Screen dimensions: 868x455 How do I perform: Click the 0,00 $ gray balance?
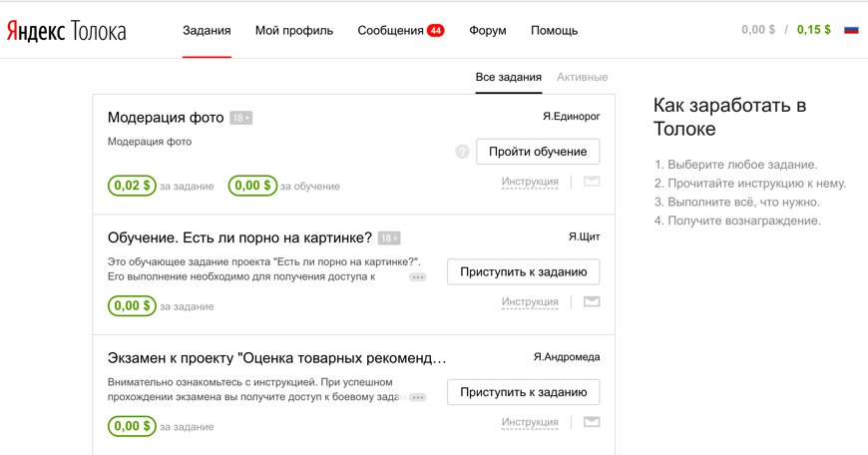758,30
